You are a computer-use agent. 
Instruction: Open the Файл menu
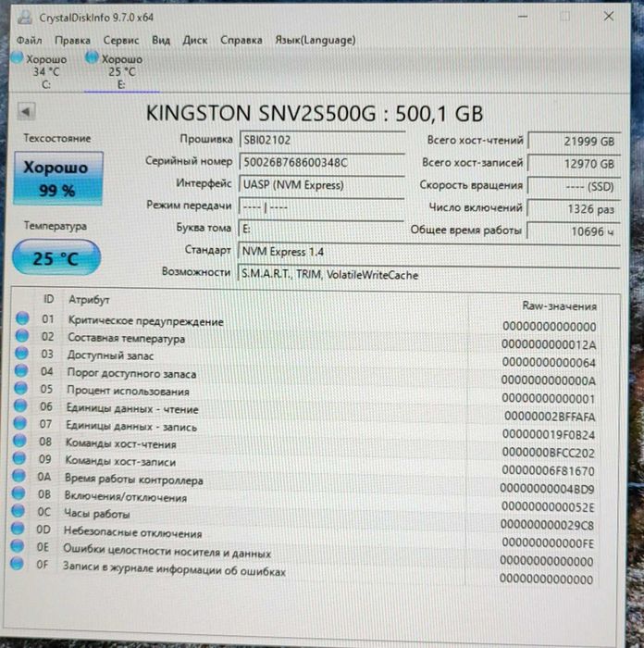29,40
